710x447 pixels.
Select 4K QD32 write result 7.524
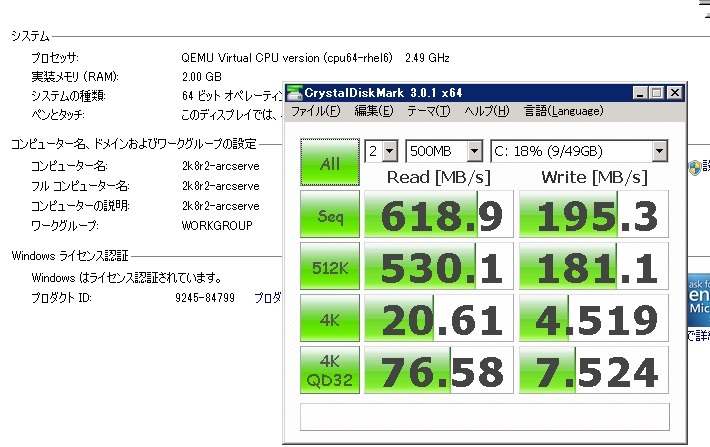594,370
